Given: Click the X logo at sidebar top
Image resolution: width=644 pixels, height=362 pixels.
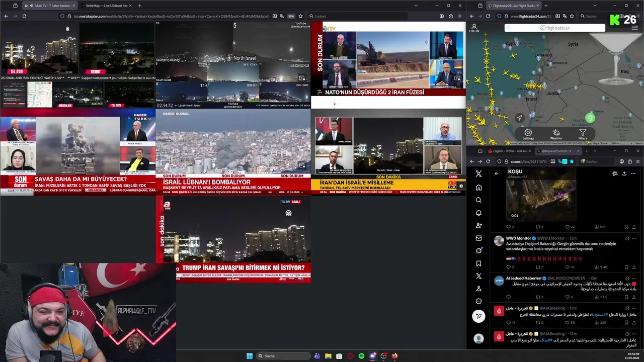Looking at the screenshot, I should 478,173.
